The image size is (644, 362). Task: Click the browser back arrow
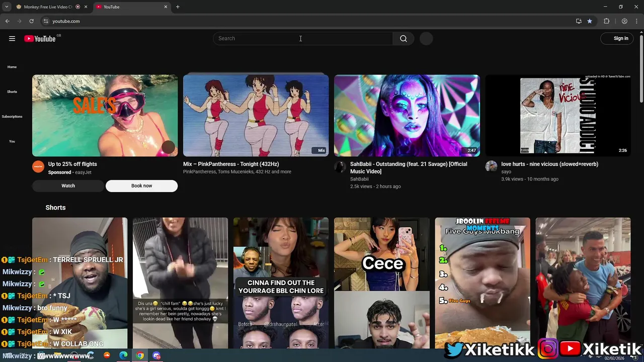(7, 21)
